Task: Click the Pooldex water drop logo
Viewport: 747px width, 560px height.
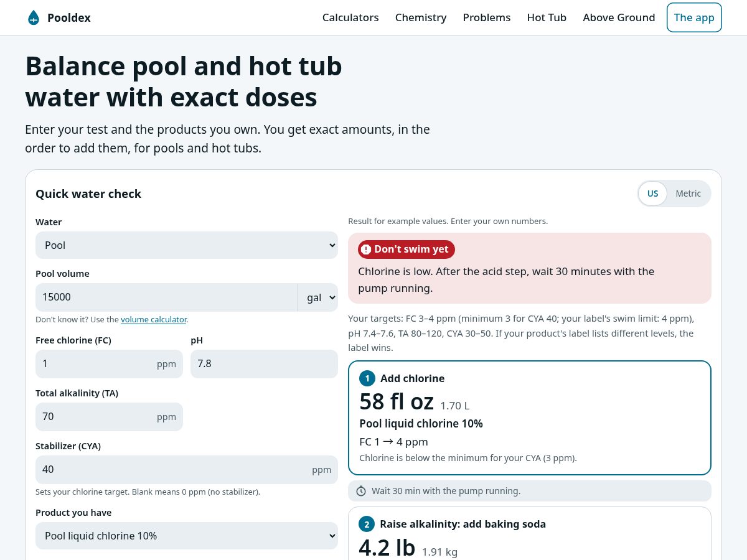Action: (34, 17)
